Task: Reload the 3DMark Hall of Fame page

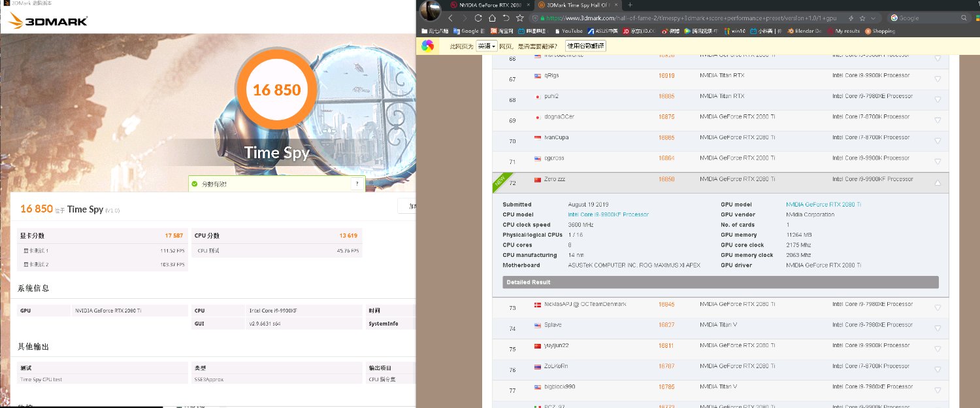Action: pyautogui.click(x=478, y=18)
